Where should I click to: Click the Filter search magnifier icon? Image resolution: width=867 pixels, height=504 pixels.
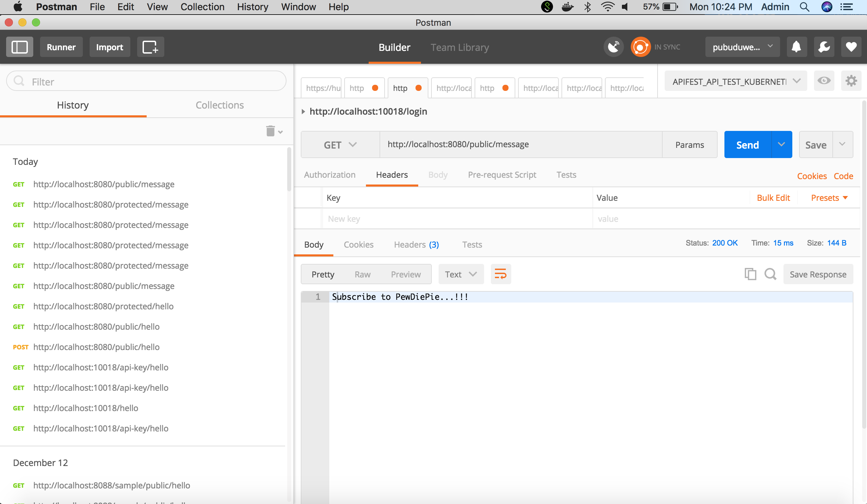click(x=19, y=81)
